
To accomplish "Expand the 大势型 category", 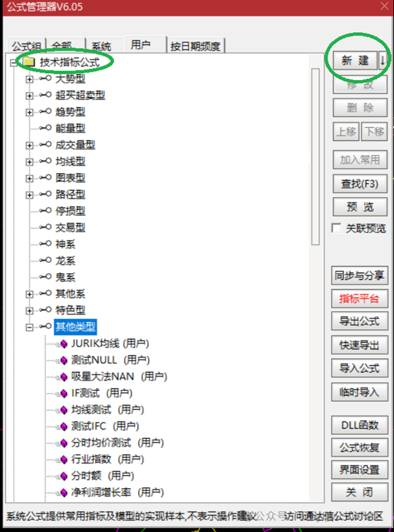I will pos(30,79).
